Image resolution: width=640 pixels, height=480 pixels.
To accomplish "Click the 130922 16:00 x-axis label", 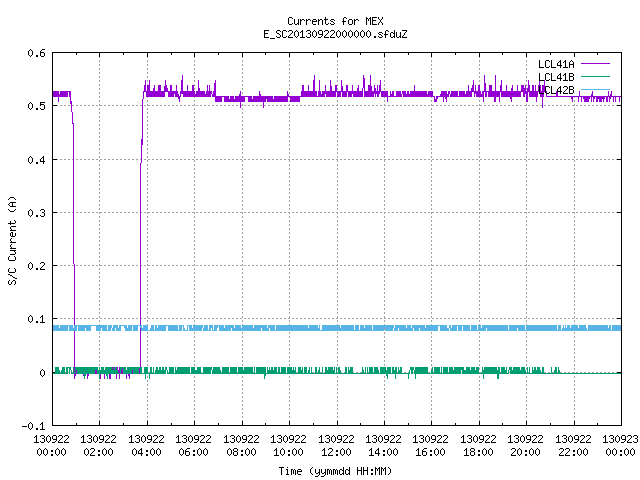I will tap(431, 446).
